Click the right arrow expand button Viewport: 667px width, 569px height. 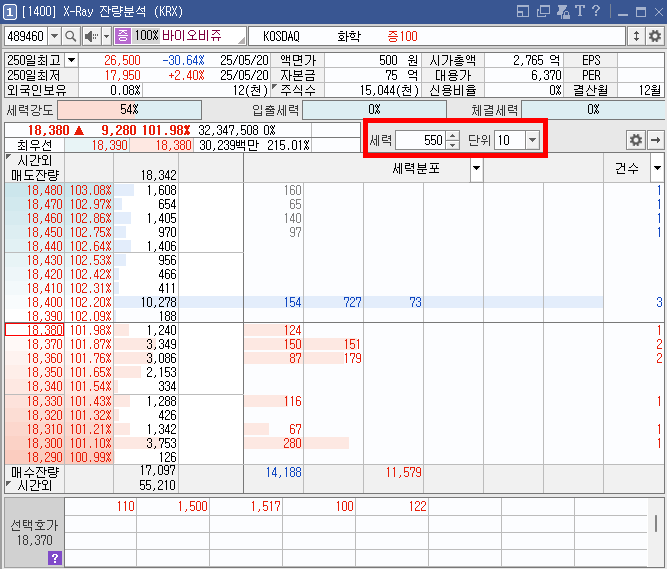pos(655,140)
